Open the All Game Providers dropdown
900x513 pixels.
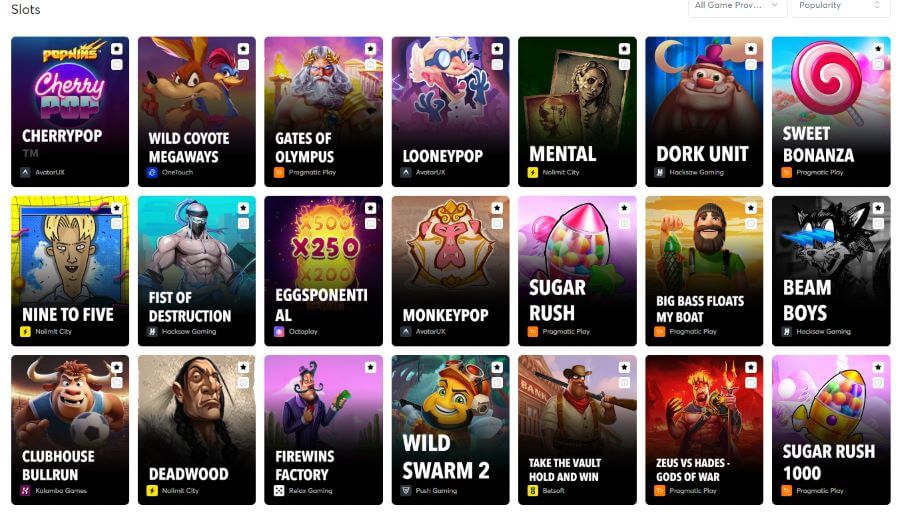(736, 6)
